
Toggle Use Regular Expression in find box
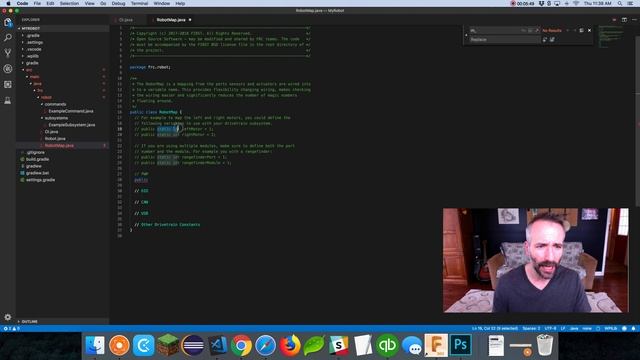(x=537, y=30)
